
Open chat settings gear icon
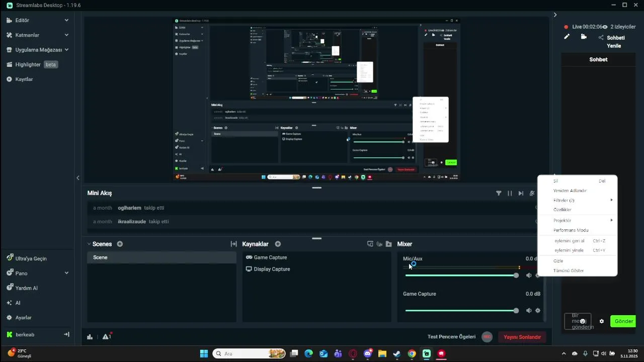(x=601, y=321)
